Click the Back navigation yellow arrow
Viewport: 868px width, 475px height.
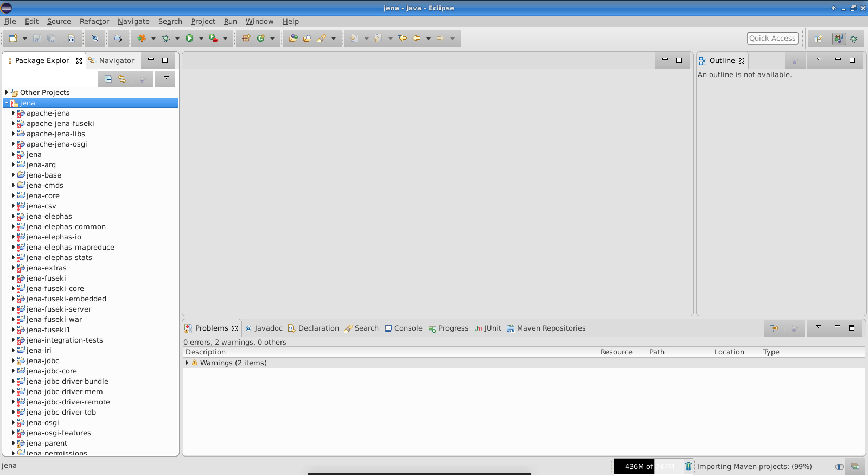coord(417,38)
